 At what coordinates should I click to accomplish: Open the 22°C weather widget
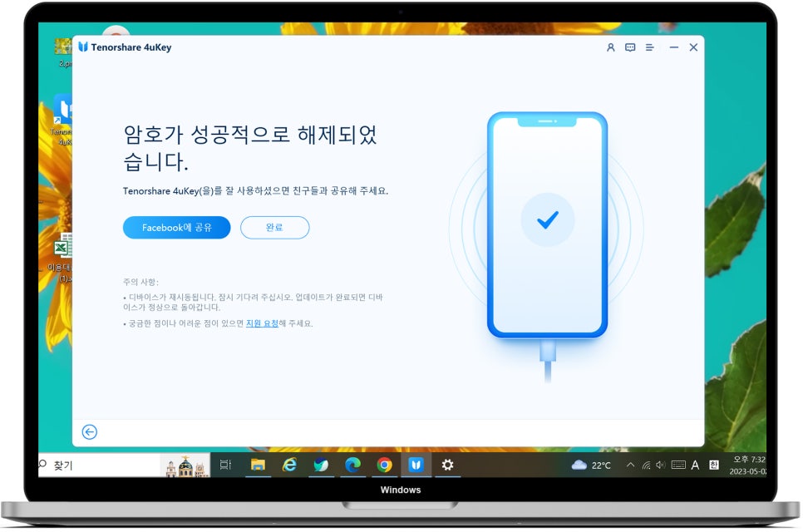click(x=591, y=465)
